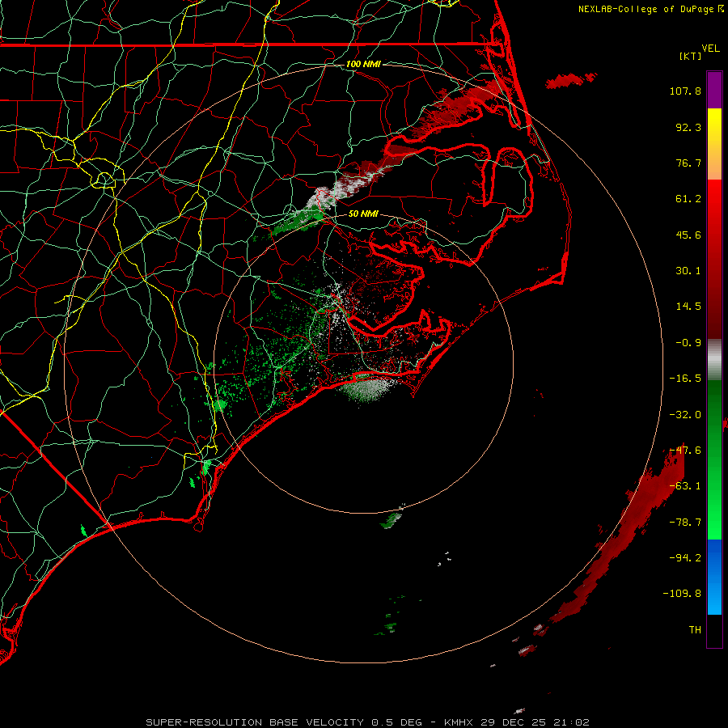Select the -63.1 scale value
This screenshot has width=728, height=728.
[x=685, y=486]
